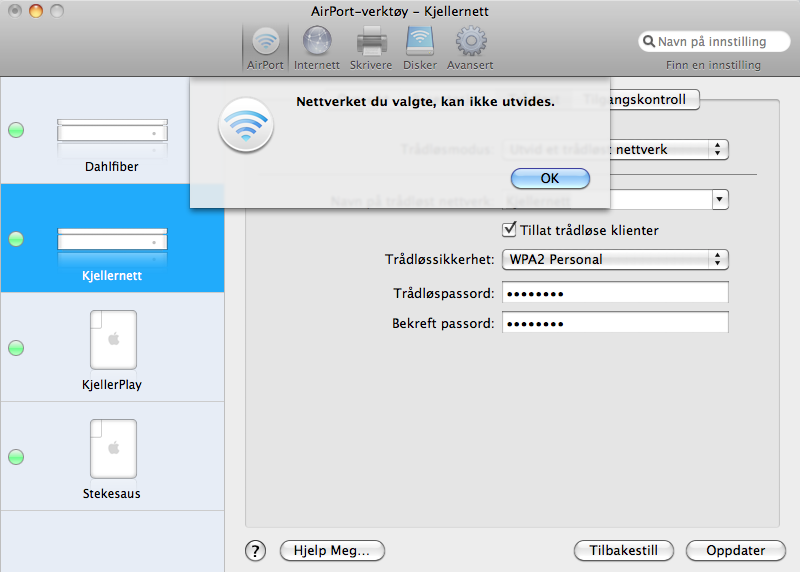Viewport: 800px width, 572px height.
Task: Click the magnifying glass search icon
Action: tap(648, 41)
